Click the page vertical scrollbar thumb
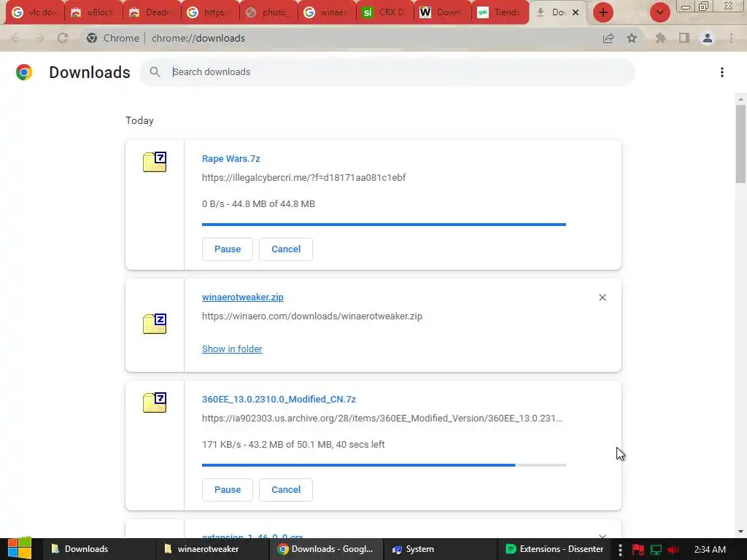 coord(740,144)
